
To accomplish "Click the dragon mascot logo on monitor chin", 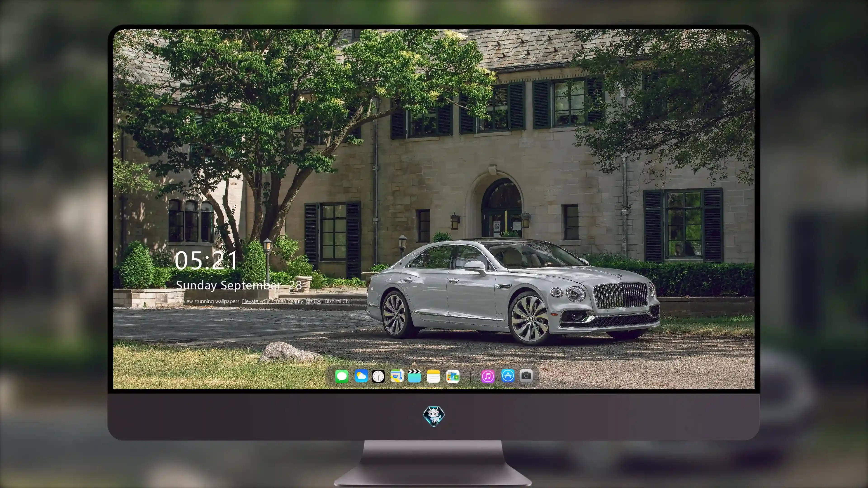I will [x=434, y=416].
